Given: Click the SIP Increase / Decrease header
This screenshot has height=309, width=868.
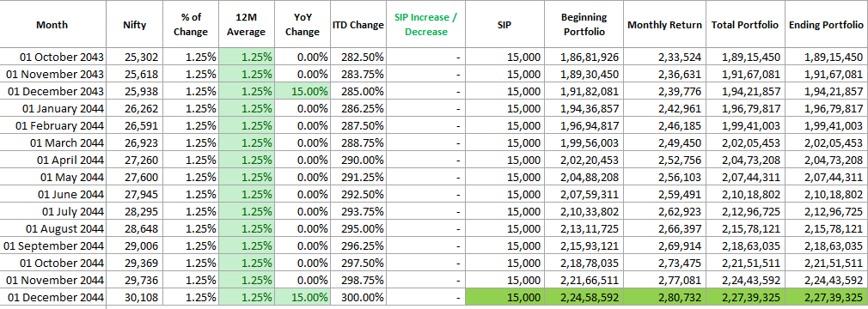Looking at the screenshot, I should point(425,24).
